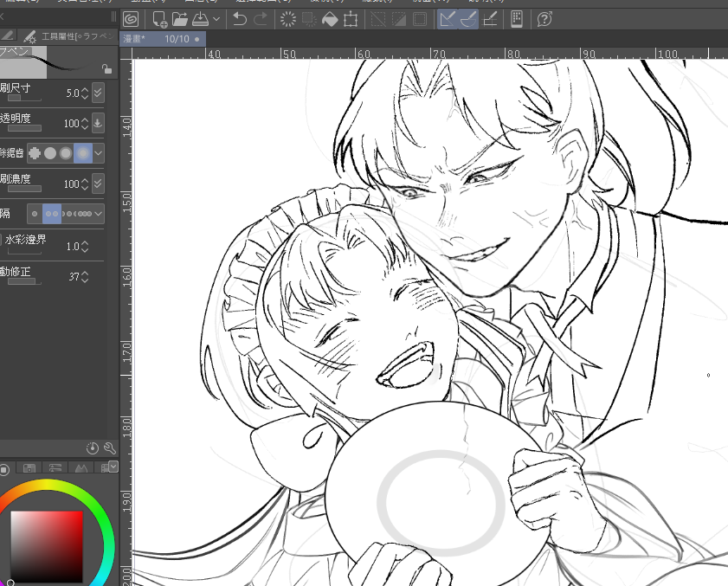Click the stabilization (修正) slider bar

(x=24, y=281)
